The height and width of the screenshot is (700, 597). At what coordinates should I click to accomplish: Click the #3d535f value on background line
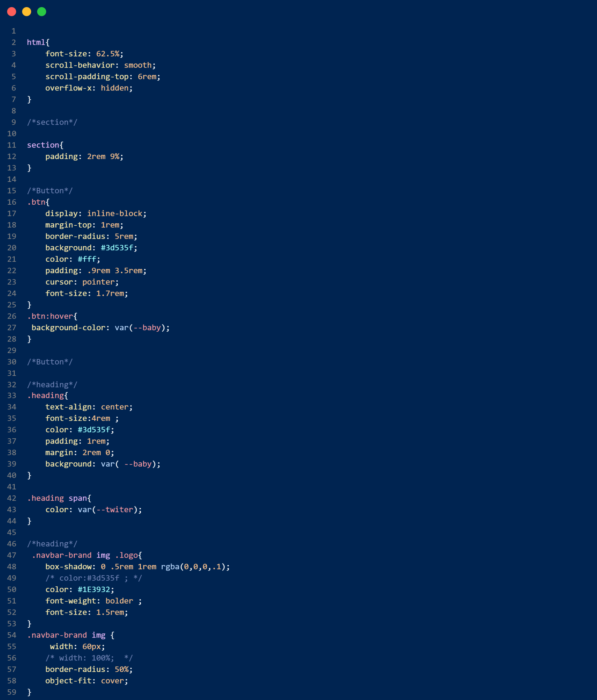click(x=117, y=248)
